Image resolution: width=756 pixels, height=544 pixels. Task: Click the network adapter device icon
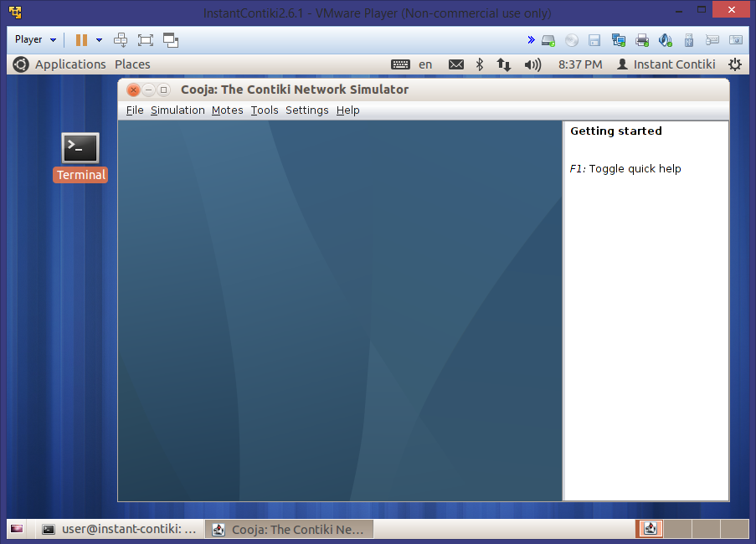point(618,40)
